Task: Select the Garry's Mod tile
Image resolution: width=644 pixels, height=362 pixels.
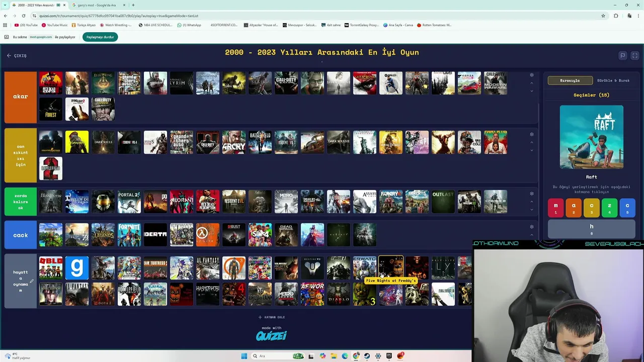Action: (77, 268)
